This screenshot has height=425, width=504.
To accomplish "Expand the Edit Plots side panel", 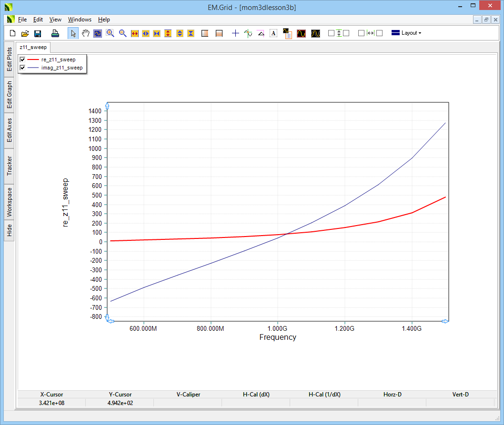I will point(9,59).
